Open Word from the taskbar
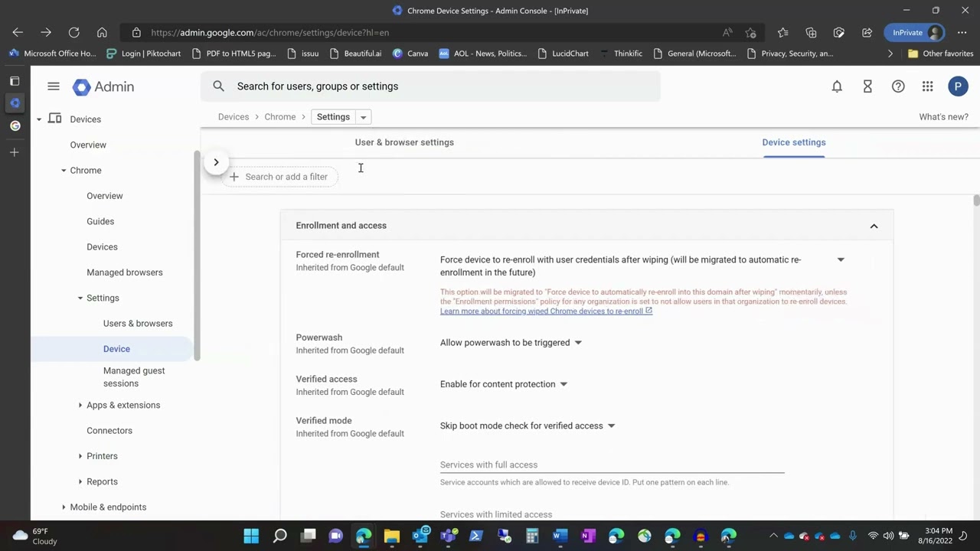The width and height of the screenshot is (980, 551). pyautogui.click(x=560, y=536)
